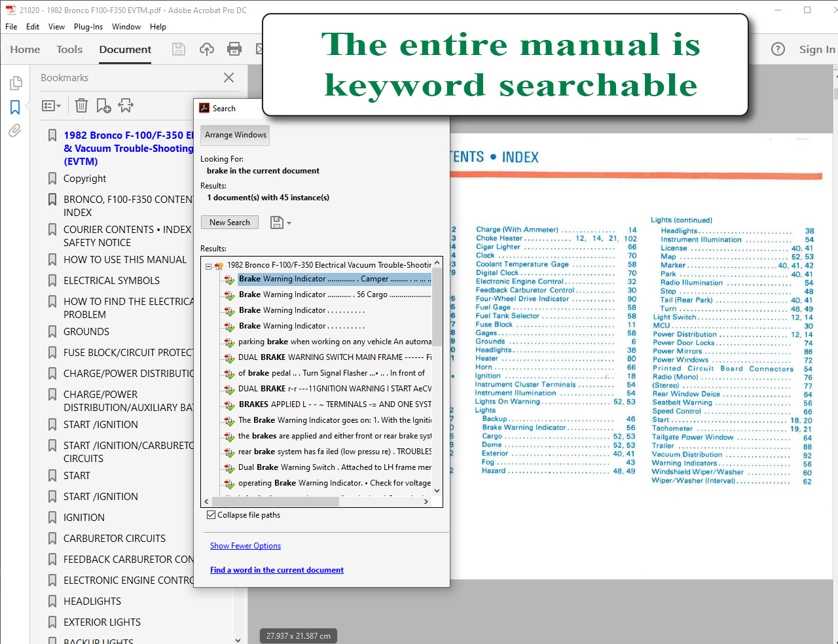Click the Acrobat icon in Search title bar
Viewport: 838px width, 644px height.
tap(204, 109)
